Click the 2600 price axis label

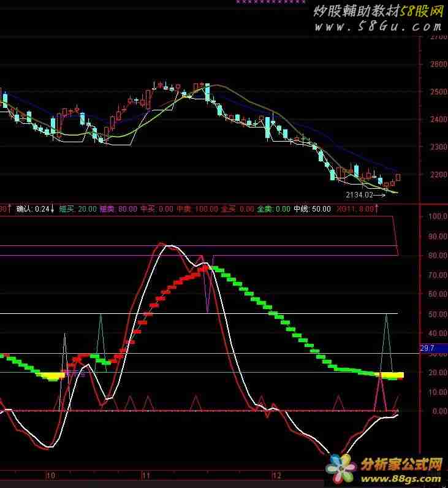439,64
